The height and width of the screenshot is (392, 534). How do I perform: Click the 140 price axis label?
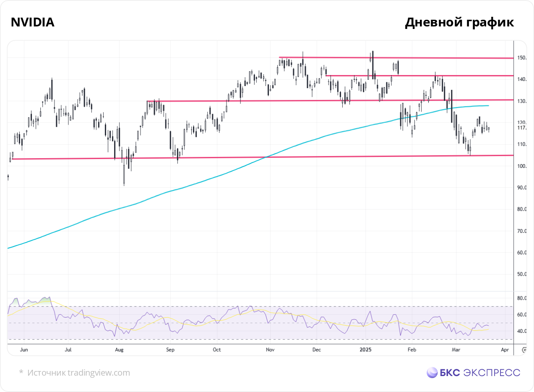point(521,79)
